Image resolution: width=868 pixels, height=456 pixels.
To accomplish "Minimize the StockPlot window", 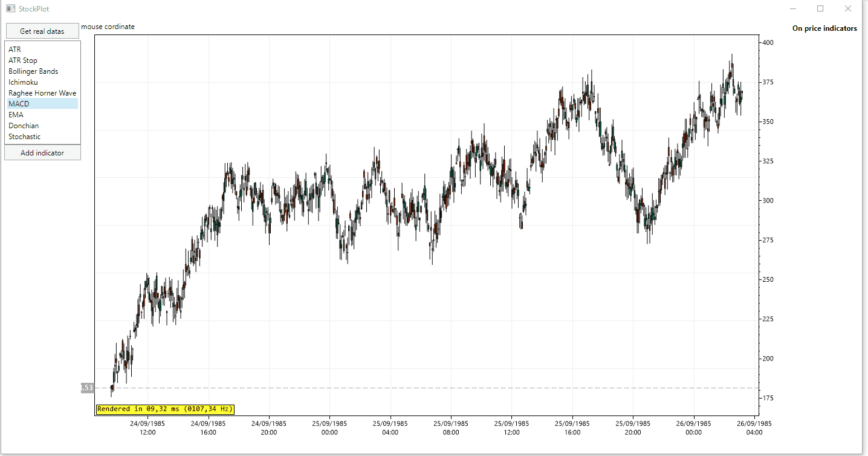I will [x=793, y=9].
